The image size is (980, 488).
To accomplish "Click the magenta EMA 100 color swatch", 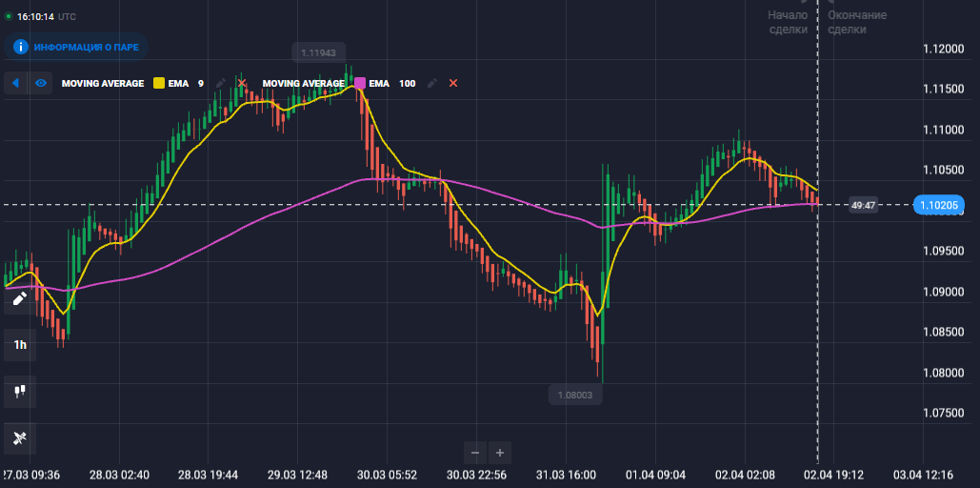I will coord(360,84).
